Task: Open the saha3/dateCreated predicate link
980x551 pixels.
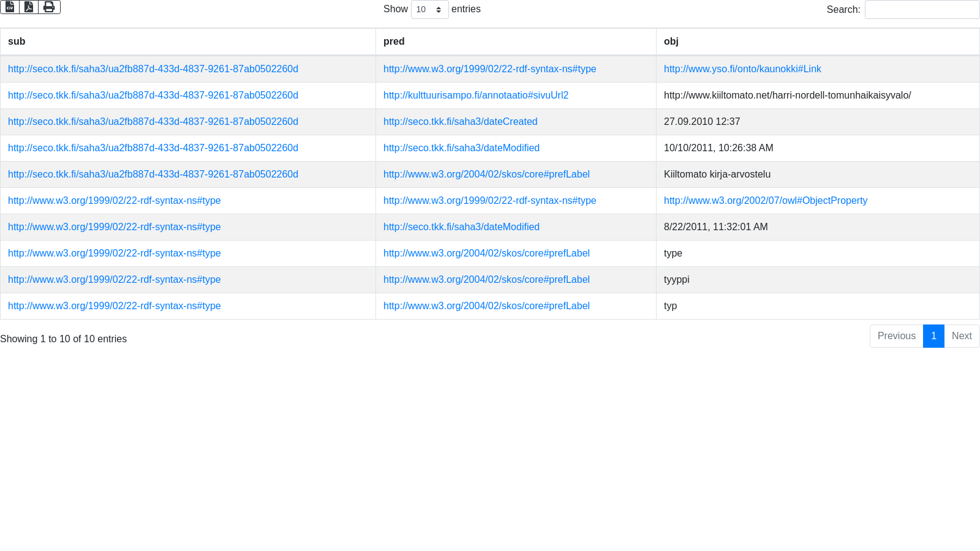Action: 461,122
